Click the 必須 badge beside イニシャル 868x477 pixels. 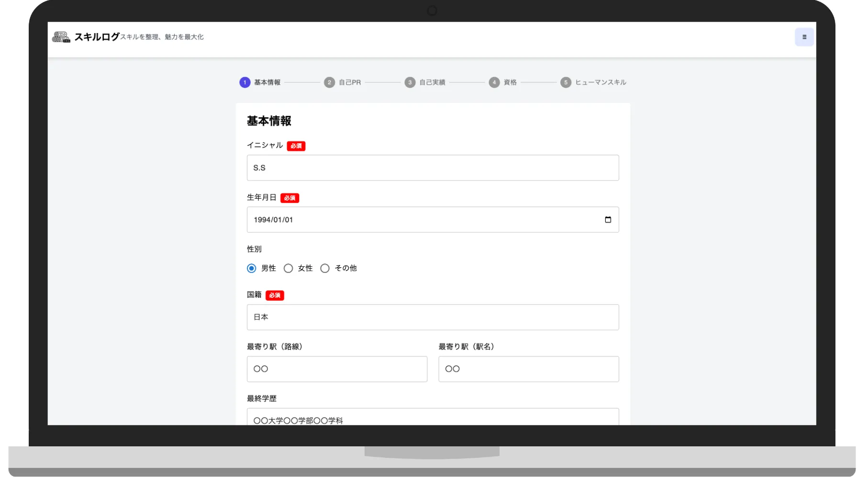tap(296, 146)
